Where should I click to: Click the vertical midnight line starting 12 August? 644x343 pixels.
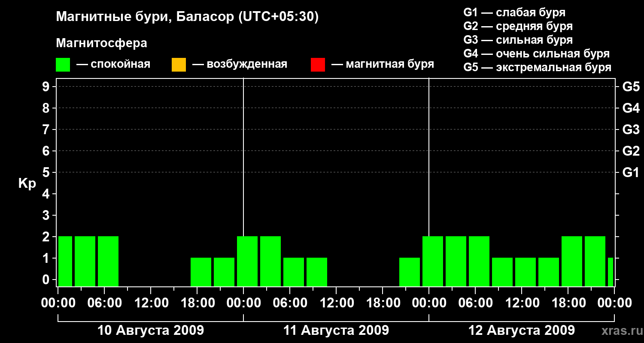[x=429, y=182]
